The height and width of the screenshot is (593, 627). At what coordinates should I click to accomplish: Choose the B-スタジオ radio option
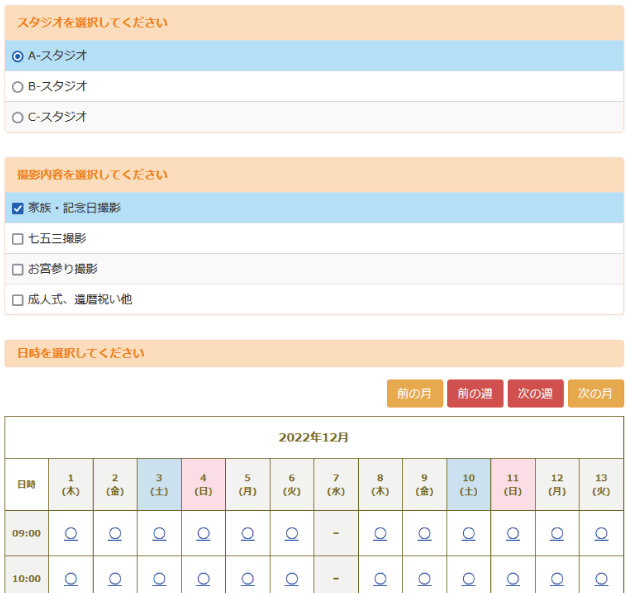(17, 87)
